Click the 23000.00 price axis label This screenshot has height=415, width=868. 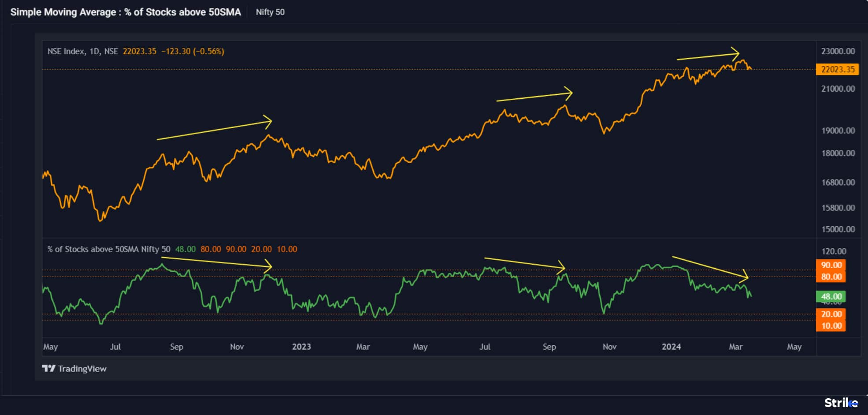(x=838, y=51)
